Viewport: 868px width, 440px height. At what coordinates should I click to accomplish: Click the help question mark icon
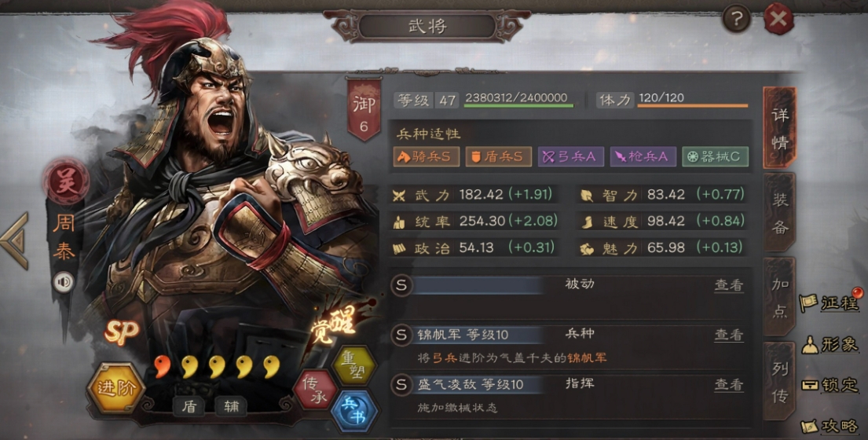[736, 20]
